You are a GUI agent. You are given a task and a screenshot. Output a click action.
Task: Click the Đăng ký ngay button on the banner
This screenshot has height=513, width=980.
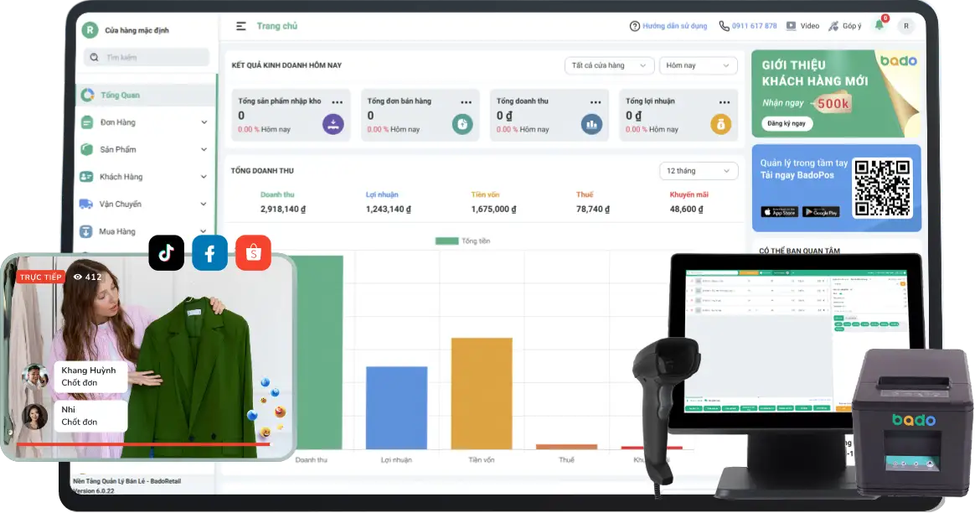pos(787,124)
